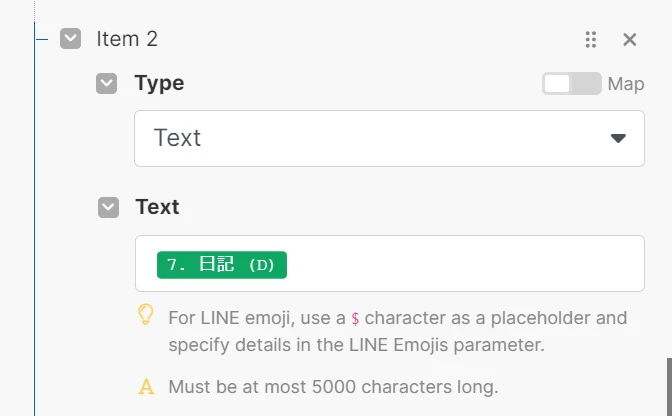The image size is (672, 416).
Task: Open the Type dropdown showing Text
Action: click(x=389, y=138)
